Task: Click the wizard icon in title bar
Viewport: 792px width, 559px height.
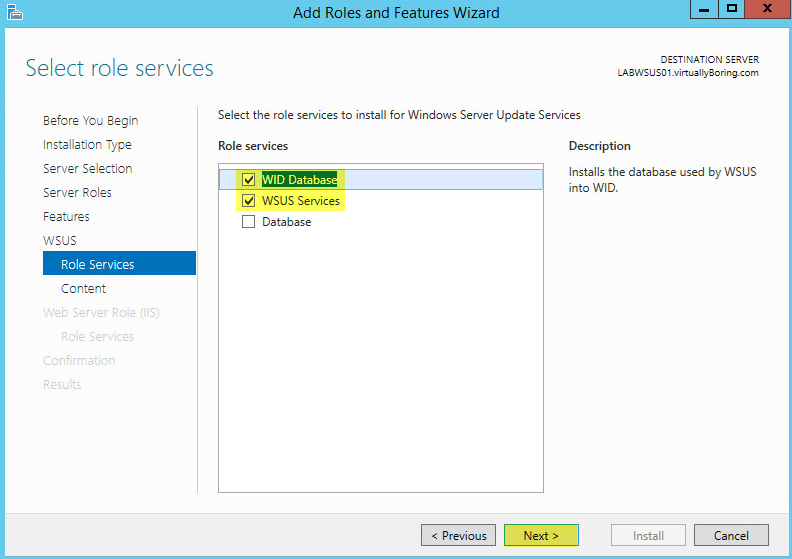Action: point(15,12)
